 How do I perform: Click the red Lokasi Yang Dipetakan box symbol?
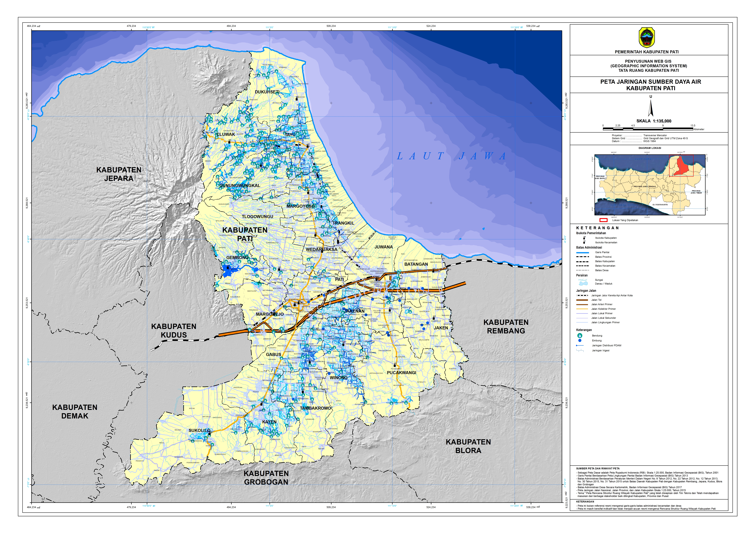point(603,220)
